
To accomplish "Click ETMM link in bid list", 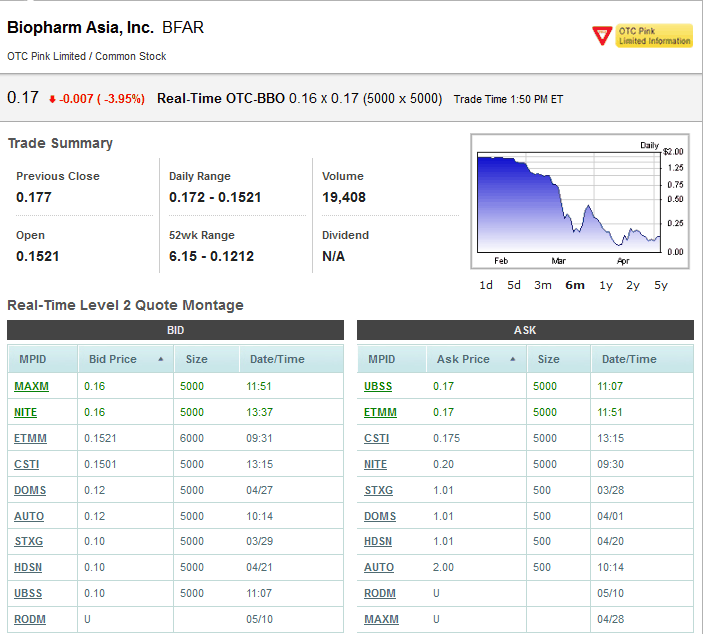I will [30, 438].
